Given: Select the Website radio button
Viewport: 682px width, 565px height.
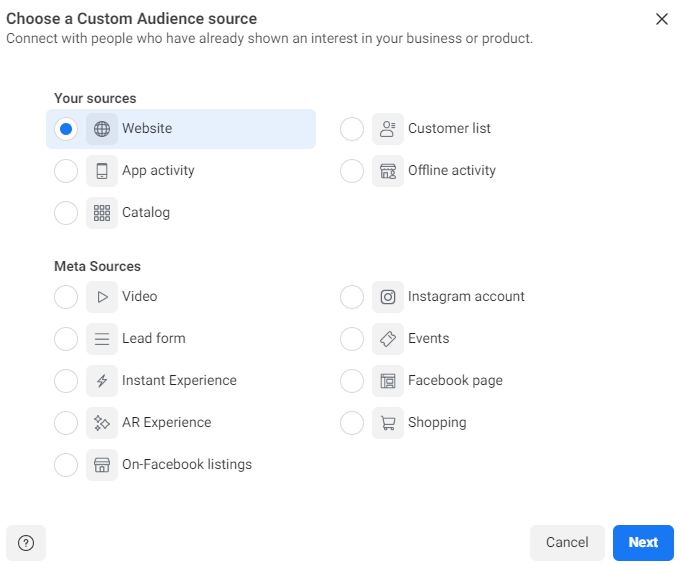Looking at the screenshot, I should [66, 129].
